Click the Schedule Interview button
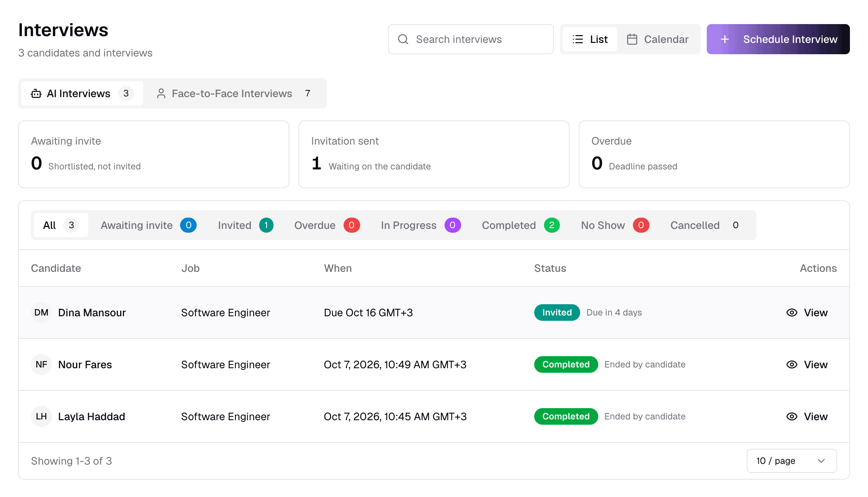868x497 pixels. pos(778,39)
